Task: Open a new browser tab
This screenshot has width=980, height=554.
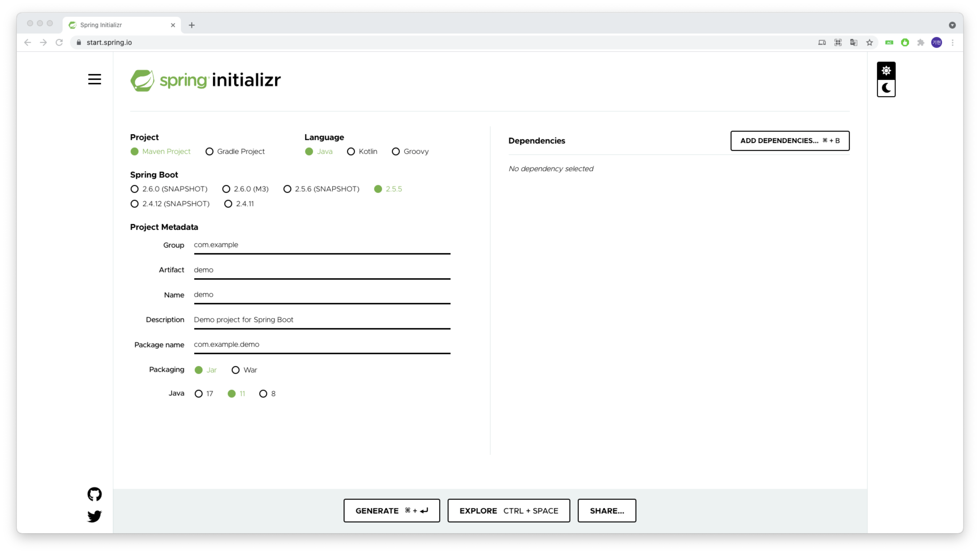Action: click(x=192, y=25)
